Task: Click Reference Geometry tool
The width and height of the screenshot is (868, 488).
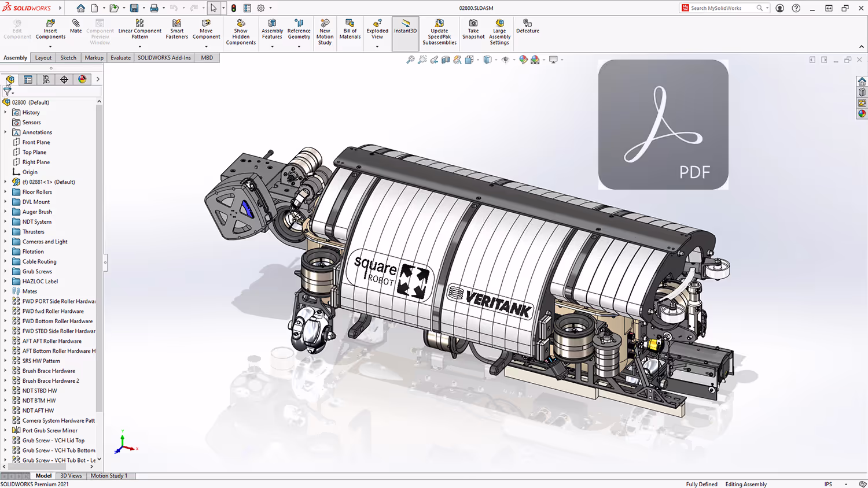Action: [x=299, y=29]
